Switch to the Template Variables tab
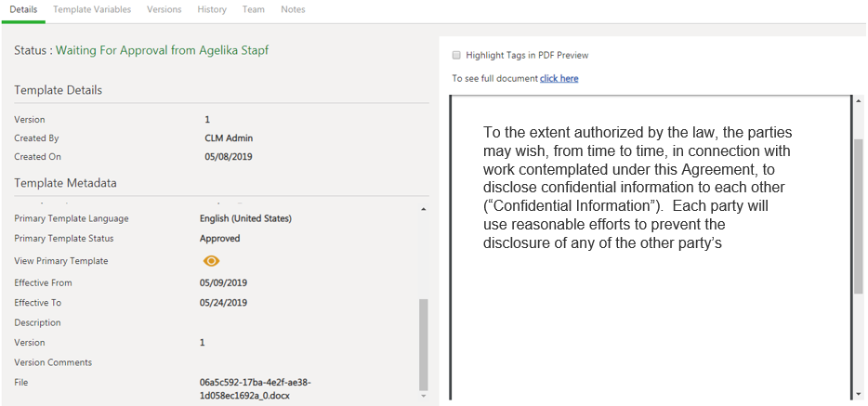 click(x=92, y=9)
